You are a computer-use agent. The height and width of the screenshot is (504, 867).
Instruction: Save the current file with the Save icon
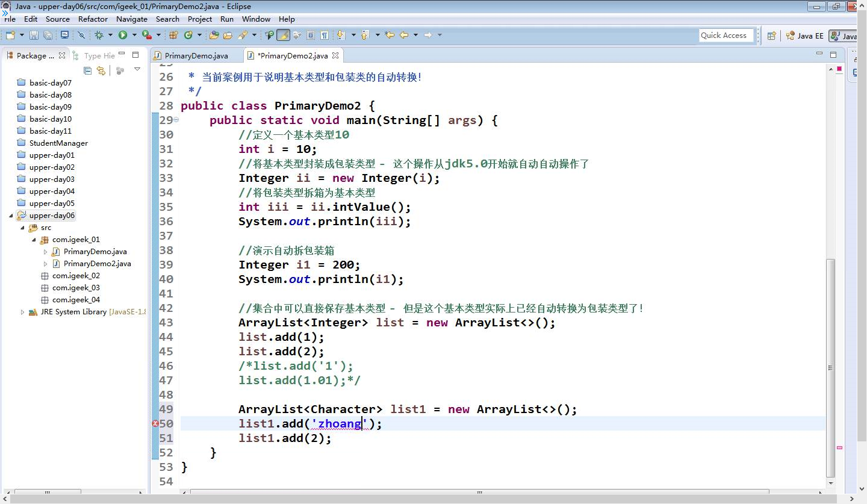[34, 35]
